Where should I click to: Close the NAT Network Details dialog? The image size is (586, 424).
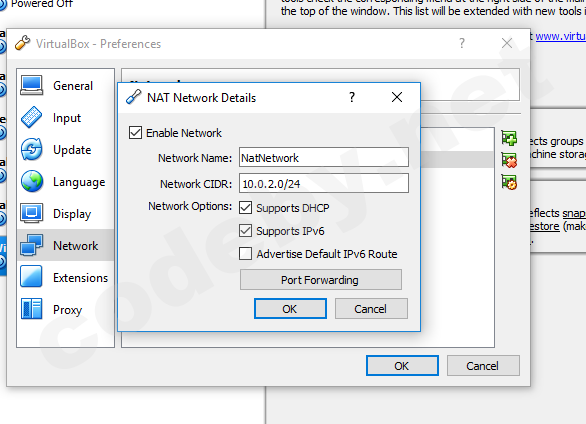click(397, 98)
